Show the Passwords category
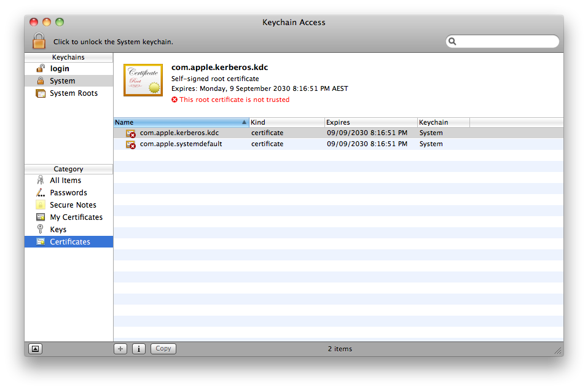This screenshot has height=390, width=588. pos(69,193)
